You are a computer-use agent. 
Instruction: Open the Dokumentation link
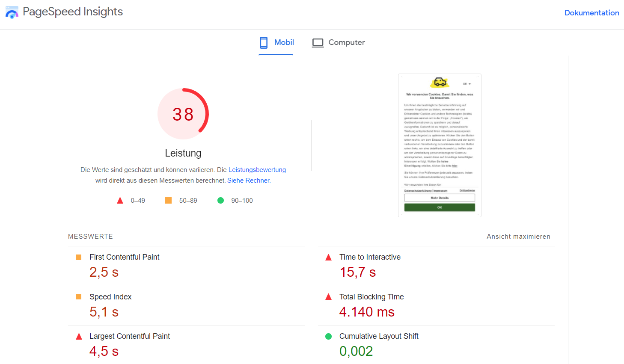[x=592, y=12]
